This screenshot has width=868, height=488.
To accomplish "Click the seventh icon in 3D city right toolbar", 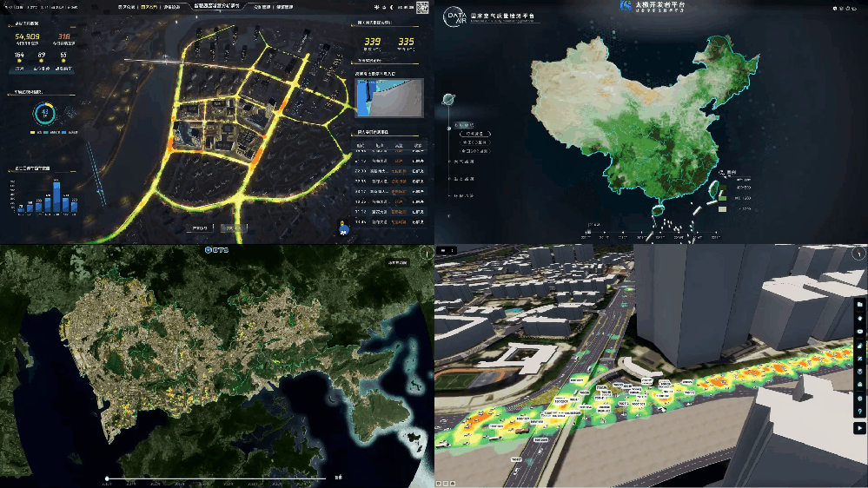I will (x=859, y=385).
